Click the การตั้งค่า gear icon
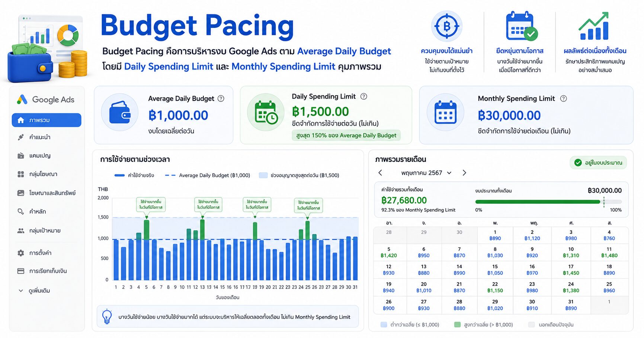The image size is (644, 338). 21,253
